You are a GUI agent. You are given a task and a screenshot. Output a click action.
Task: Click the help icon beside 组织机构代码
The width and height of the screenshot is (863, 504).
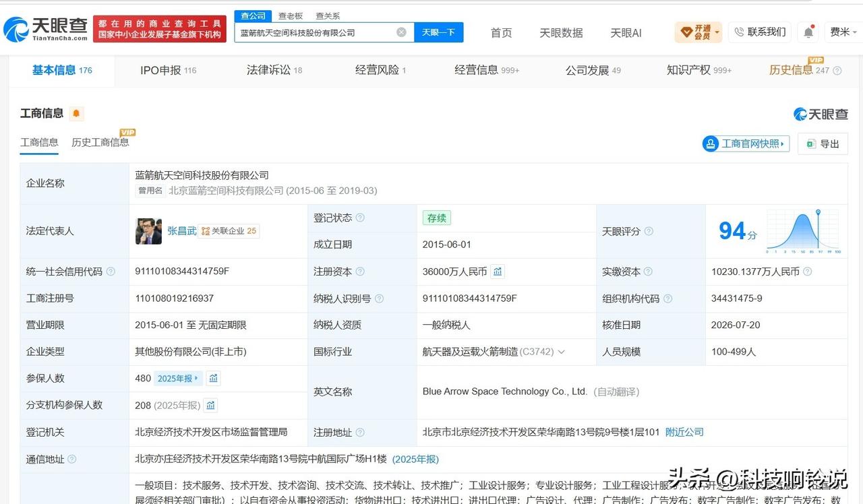tap(667, 298)
